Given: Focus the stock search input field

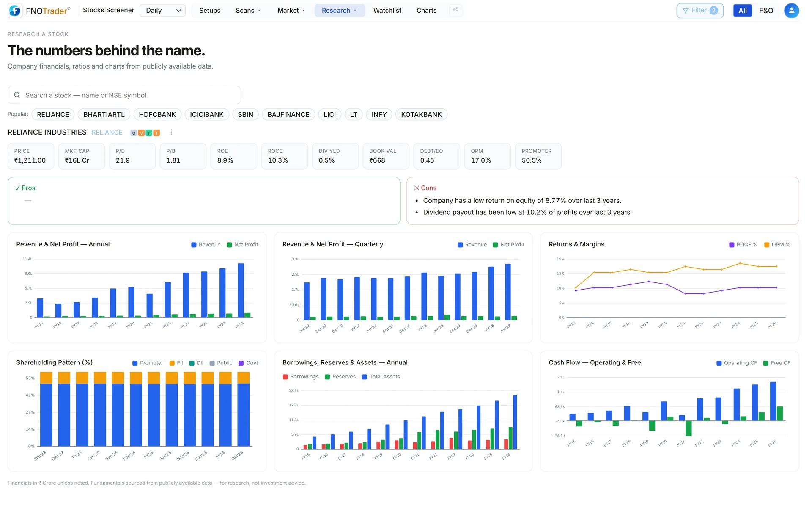Looking at the screenshot, I should tap(124, 95).
